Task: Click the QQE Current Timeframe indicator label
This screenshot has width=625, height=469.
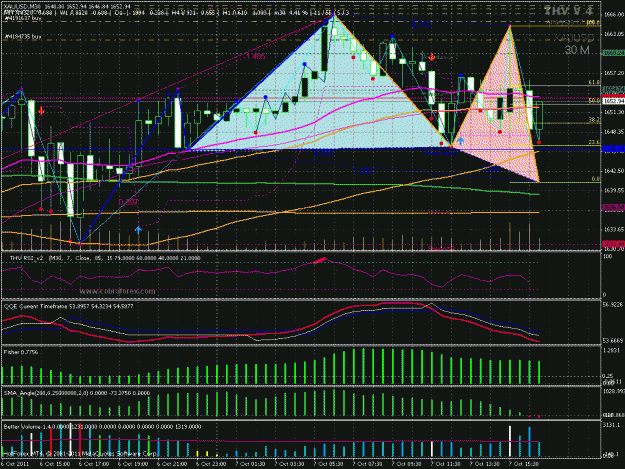Action: (69, 306)
